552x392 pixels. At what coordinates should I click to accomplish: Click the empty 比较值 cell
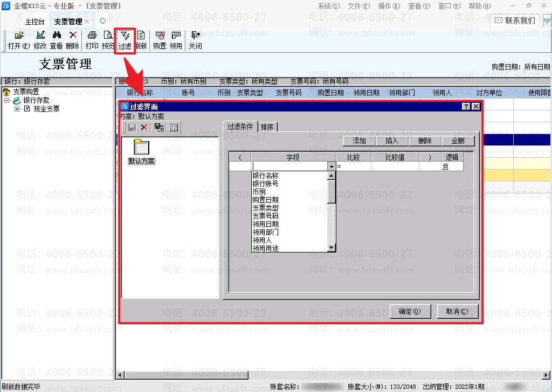(395, 166)
